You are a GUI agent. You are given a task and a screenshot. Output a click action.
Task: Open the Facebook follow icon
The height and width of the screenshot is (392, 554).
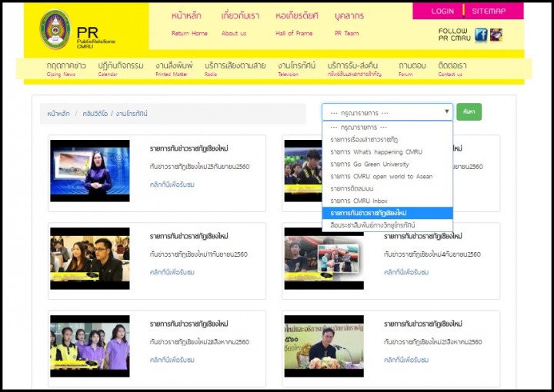point(481,35)
